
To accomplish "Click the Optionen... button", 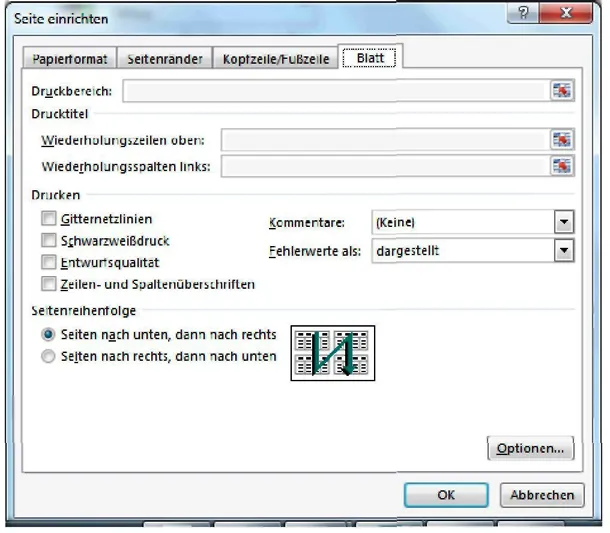I will [530, 449].
